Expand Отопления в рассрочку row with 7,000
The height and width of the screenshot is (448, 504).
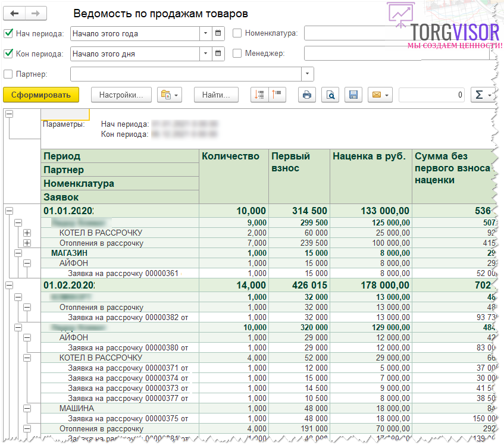[27, 243]
